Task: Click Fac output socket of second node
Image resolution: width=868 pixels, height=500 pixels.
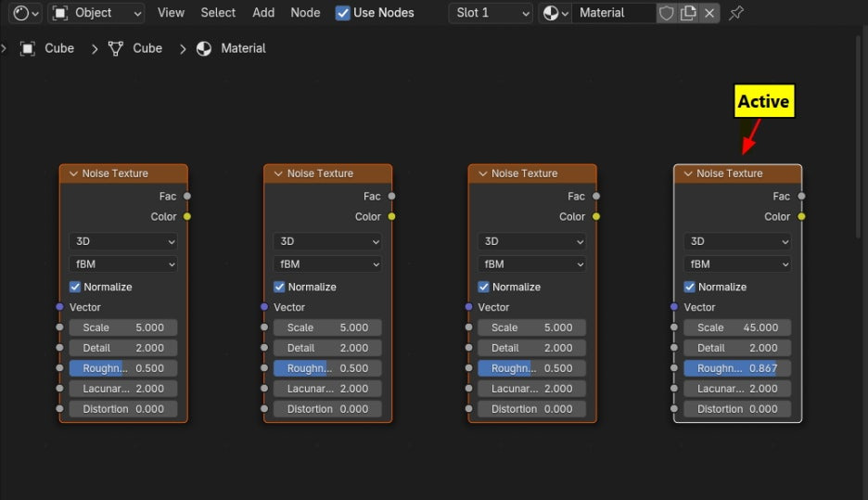Action: [391, 196]
